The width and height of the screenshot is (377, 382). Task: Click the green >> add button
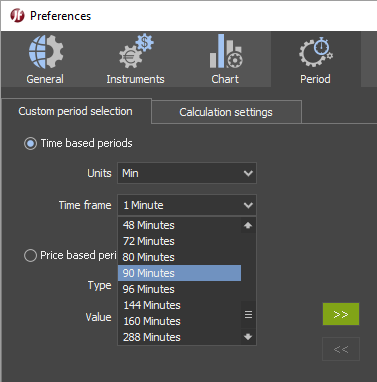tap(341, 314)
